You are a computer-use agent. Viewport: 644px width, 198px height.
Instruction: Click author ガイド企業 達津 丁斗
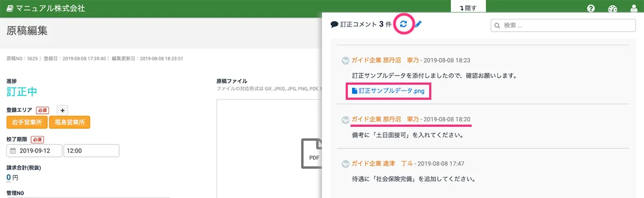click(x=382, y=163)
